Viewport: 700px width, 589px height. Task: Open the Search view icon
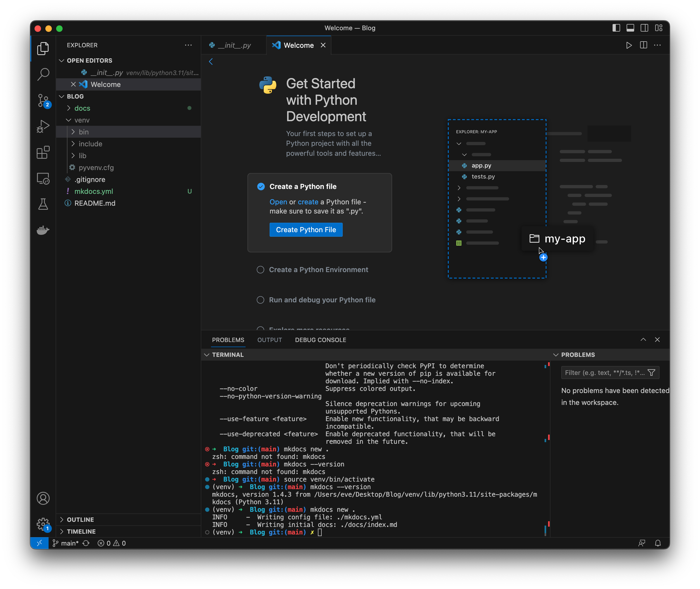tap(43, 74)
